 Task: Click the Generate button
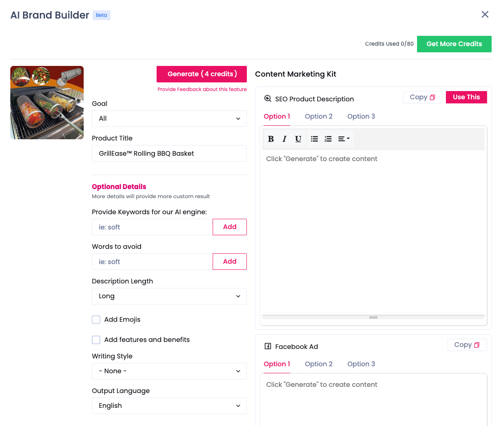(x=202, y=74)
